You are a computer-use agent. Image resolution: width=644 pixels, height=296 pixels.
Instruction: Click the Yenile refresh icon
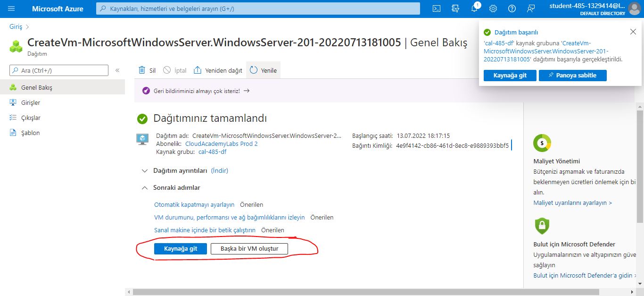pos(254,70)
